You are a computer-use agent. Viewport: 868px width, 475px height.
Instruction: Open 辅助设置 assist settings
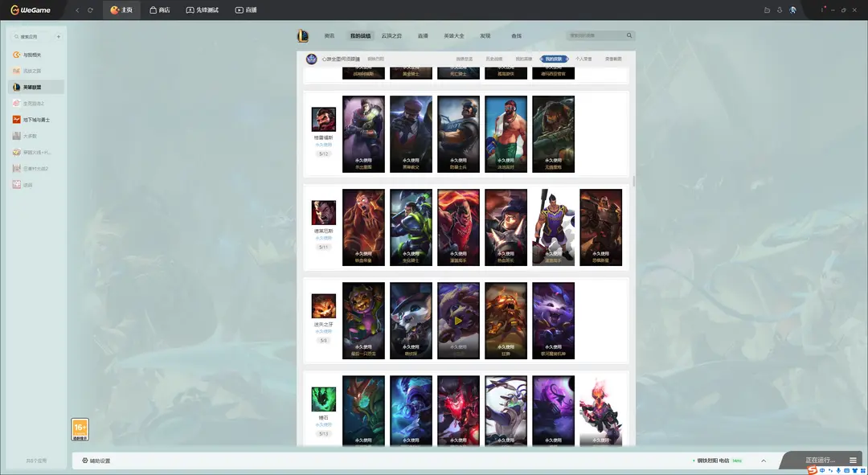point(96,461)
